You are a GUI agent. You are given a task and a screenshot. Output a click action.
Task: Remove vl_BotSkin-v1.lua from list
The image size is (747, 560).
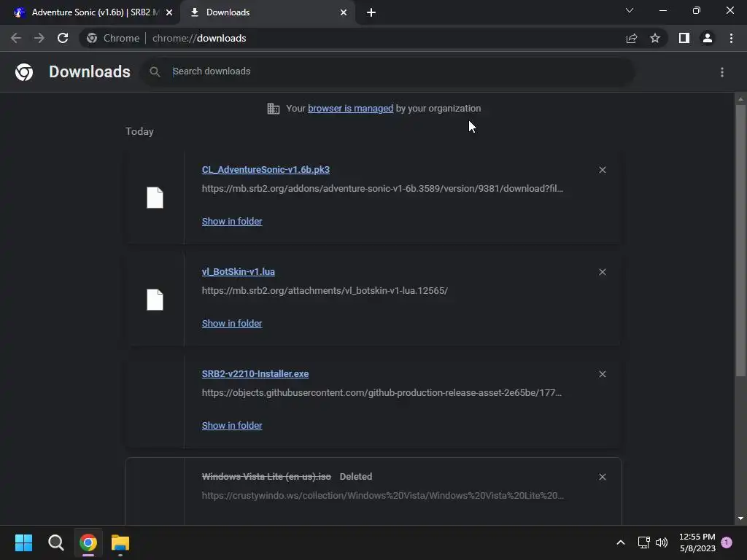[602, 272]
